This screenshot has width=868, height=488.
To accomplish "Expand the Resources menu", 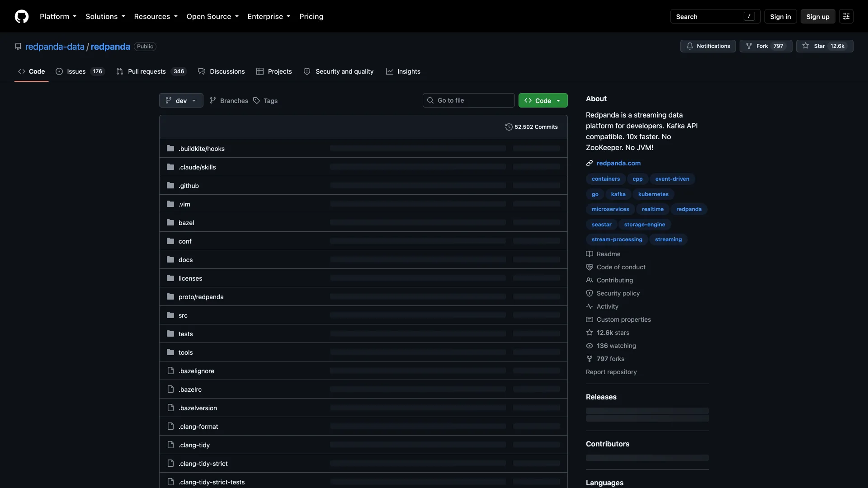I will click(x=156, y=16).
